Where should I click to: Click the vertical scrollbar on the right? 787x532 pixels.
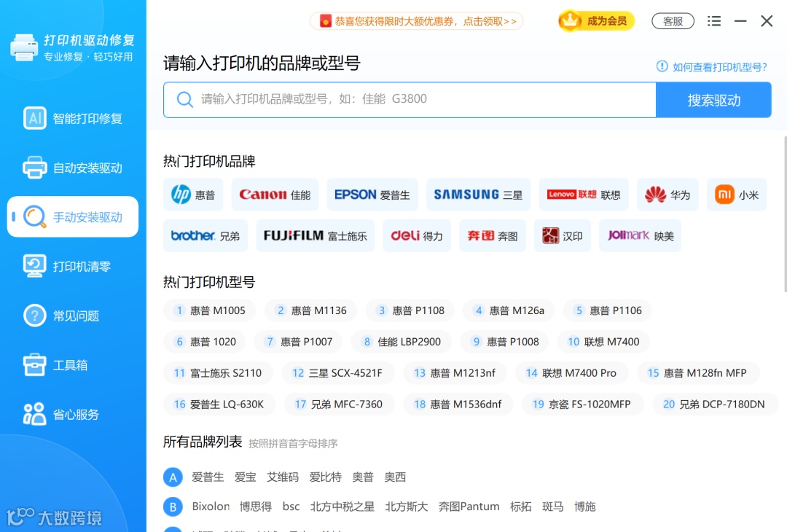click(785, 214)
